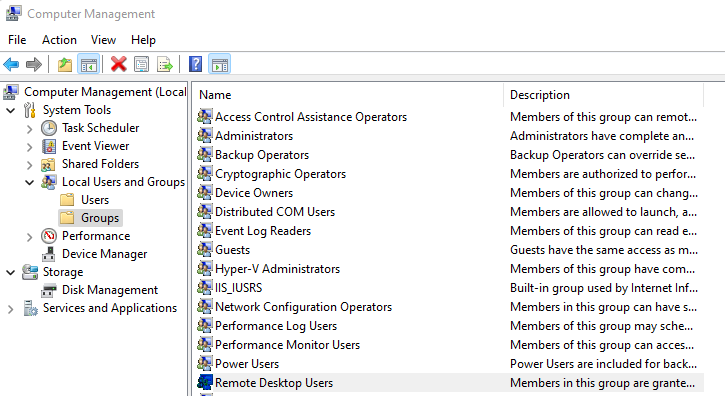Click the Shared Folders icon

pos(49,164)
